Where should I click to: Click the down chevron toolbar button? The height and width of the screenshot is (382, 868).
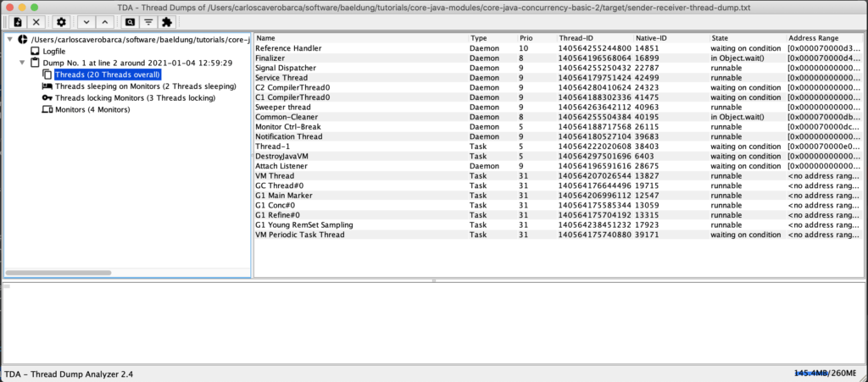click(84, 22)
